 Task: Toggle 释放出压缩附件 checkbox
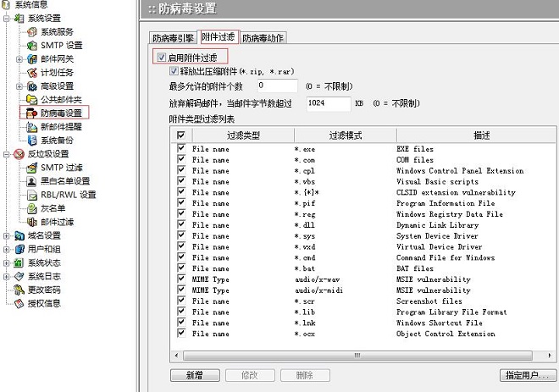pos(174,71)
